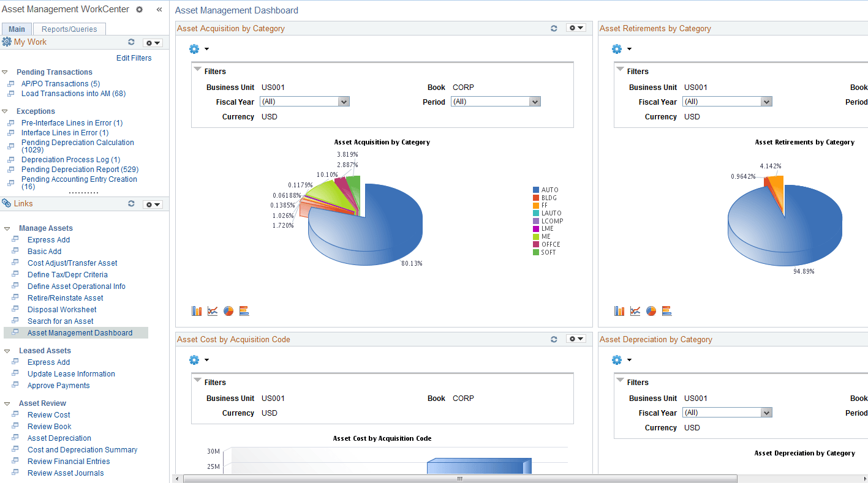Switch Asset Acquisition chart to bar chart view
868x483 pixels.
(196, 310)
